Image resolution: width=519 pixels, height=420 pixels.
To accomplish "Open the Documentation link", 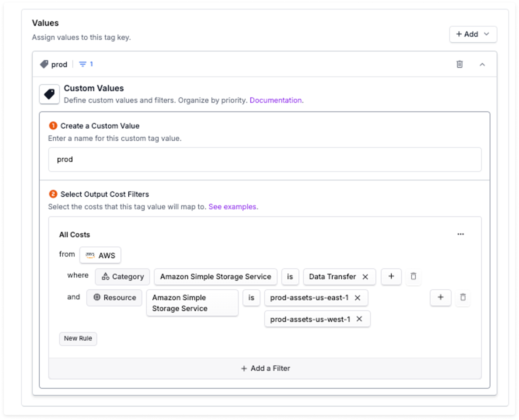I will click(x=276, y=100).
